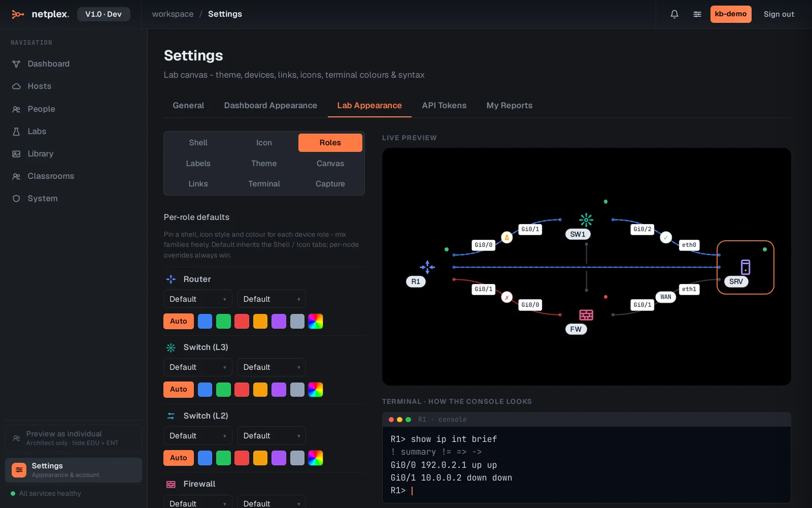Image resolution: width=812 pixels, height=508 pixels.
Task: Open Firewall shell Default dropdown
Action: pos(198,502)
